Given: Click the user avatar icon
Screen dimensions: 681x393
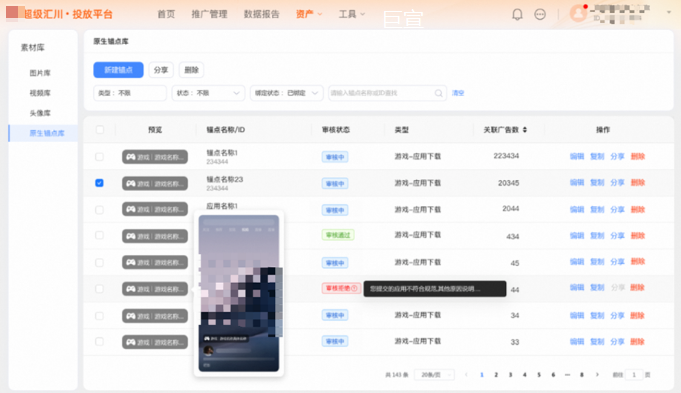Looking at the screenshot, I should coord(578,13).
